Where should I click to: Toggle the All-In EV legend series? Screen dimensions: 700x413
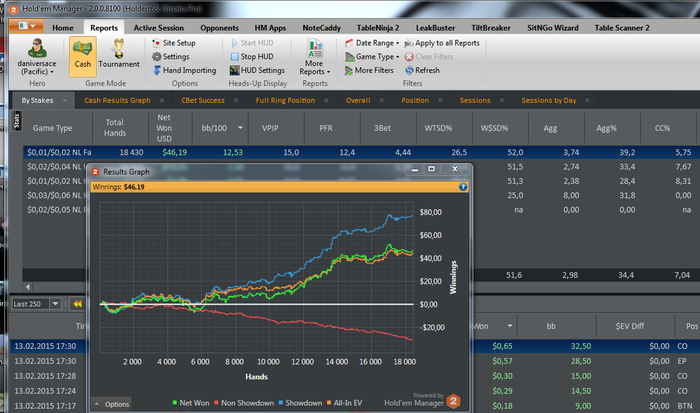(344, 403)
